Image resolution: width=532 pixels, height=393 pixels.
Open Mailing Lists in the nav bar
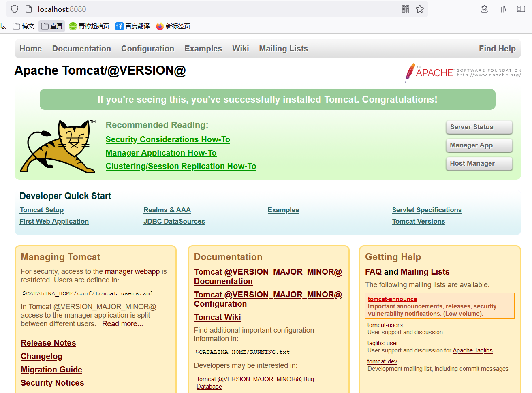point(284,49)
